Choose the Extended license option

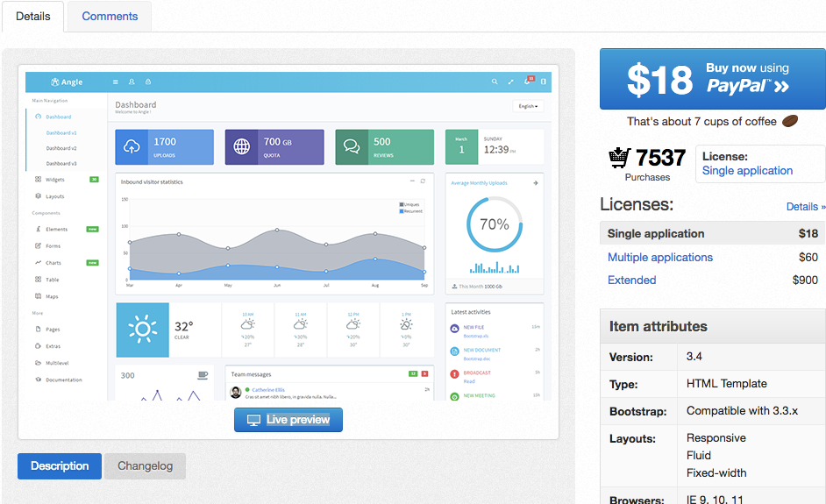[x=631, y=280]
